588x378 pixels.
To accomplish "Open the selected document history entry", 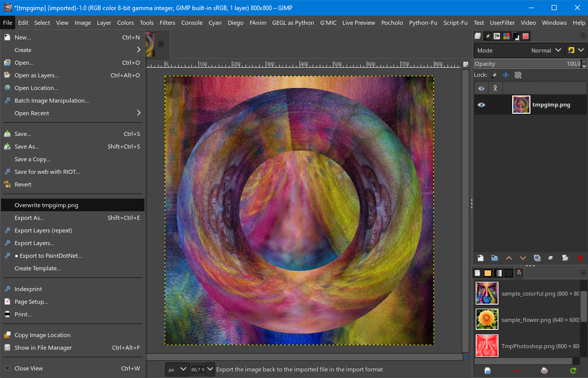I will click(487, 371).
